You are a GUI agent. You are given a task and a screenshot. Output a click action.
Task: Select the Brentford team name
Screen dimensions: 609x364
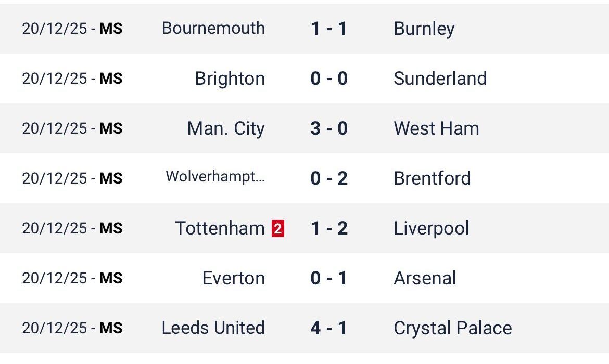[432, 178]
